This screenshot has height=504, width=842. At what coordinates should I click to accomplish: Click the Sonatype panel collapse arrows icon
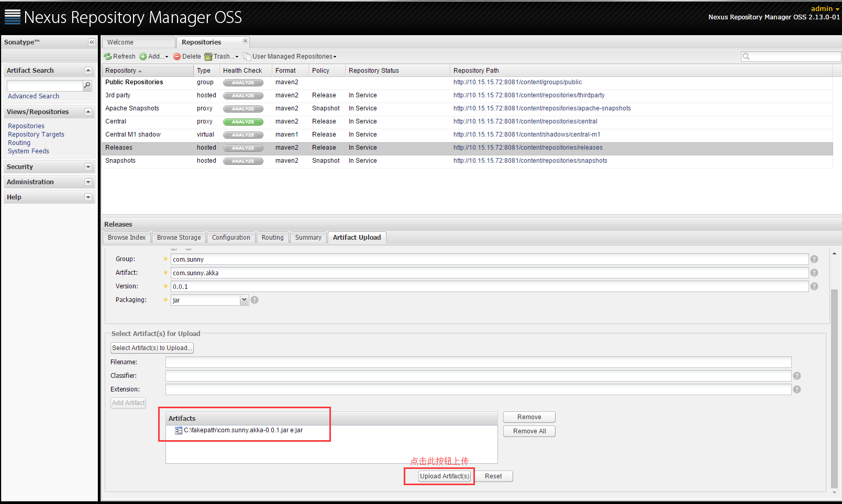(x=92, y=42)
